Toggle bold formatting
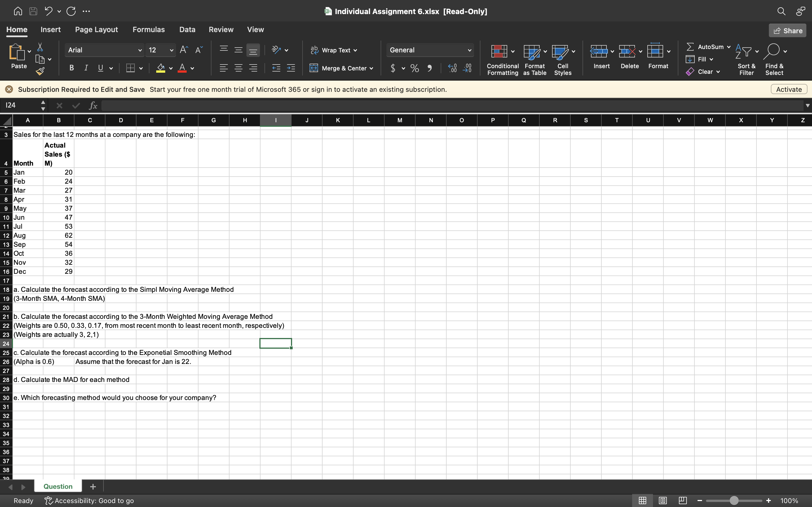 71,68
